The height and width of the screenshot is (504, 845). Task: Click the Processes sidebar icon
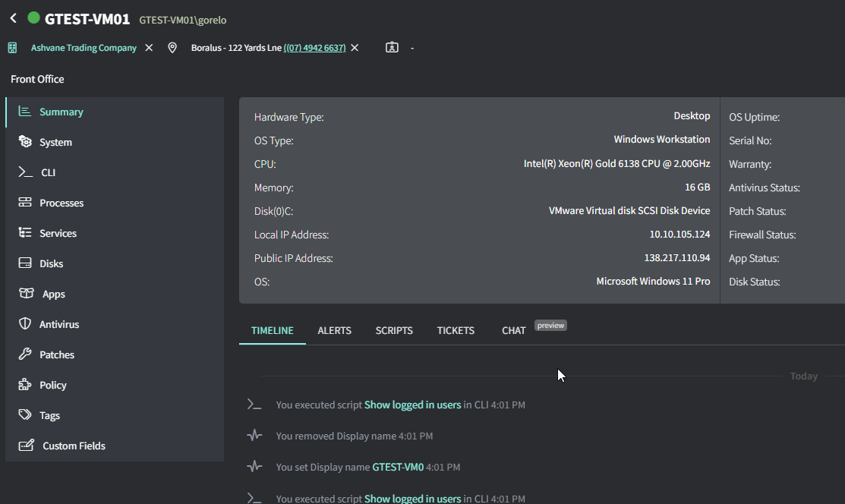[25, 203]
